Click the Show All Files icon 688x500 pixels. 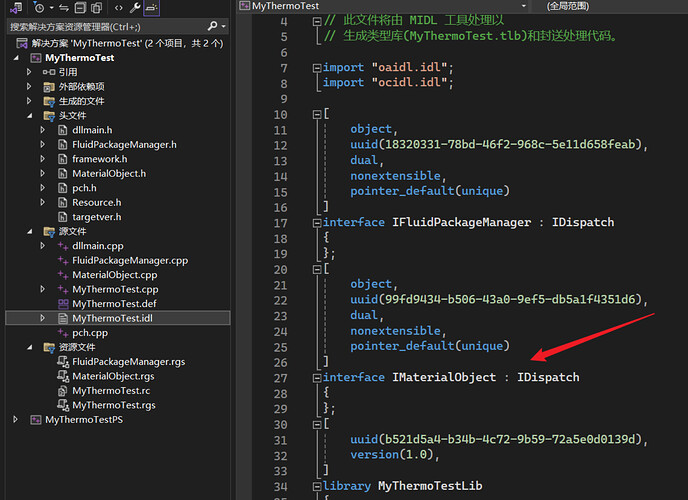tap(97, 7)
